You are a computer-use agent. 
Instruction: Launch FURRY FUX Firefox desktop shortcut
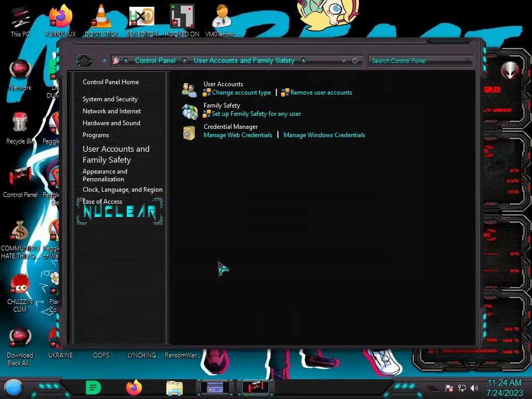(60, 21)
